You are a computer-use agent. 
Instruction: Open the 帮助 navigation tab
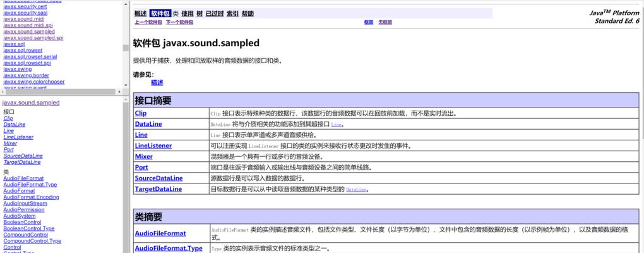(x=247, y=13)
